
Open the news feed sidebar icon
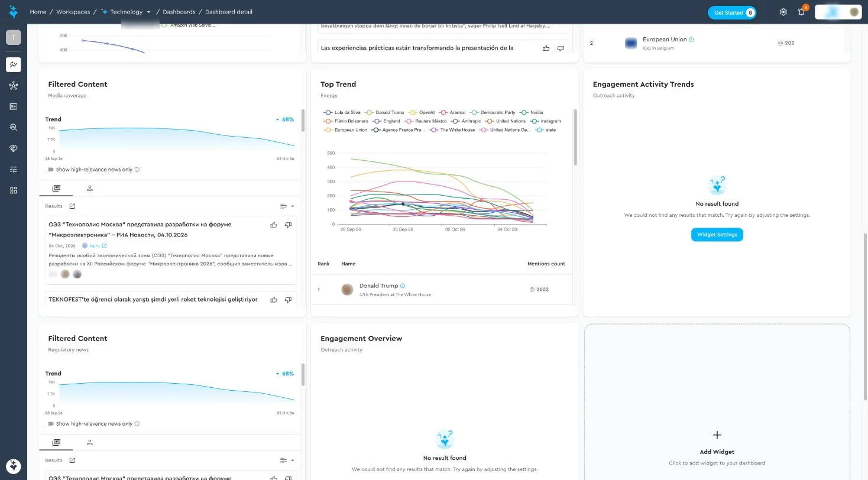(13, 106)
